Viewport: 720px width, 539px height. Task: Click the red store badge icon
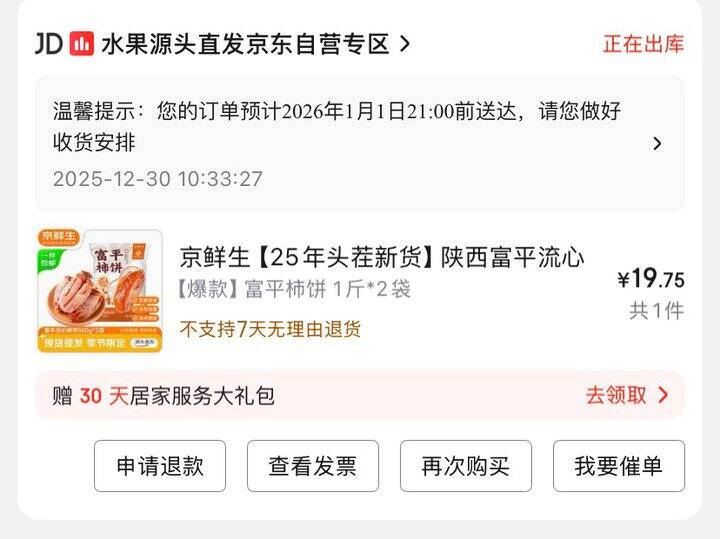pyautogui.click(x=82, y=44)
